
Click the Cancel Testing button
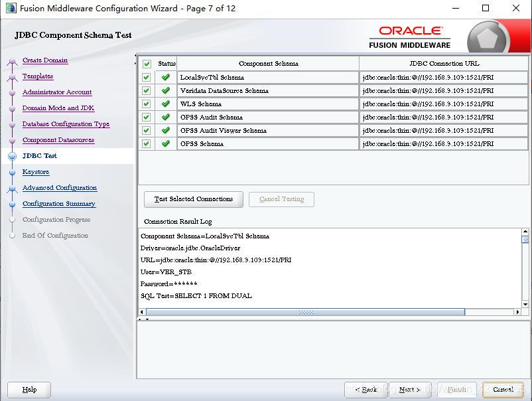[x=281, y=199]
